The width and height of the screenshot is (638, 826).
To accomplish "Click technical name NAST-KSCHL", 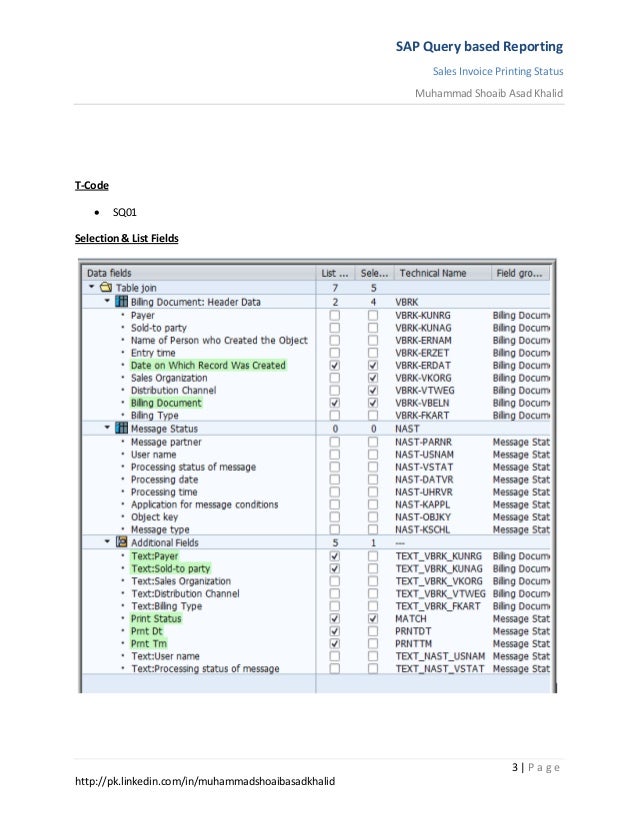I will [x=423, y=530].
